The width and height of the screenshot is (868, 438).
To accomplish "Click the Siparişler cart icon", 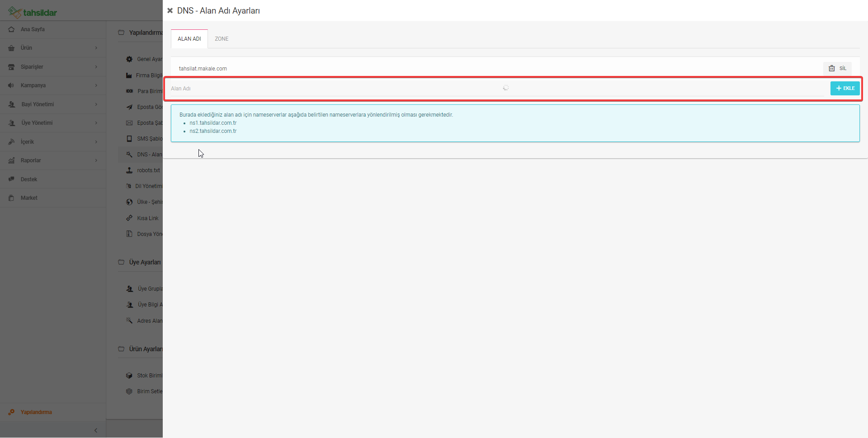I will coord(11,67).
